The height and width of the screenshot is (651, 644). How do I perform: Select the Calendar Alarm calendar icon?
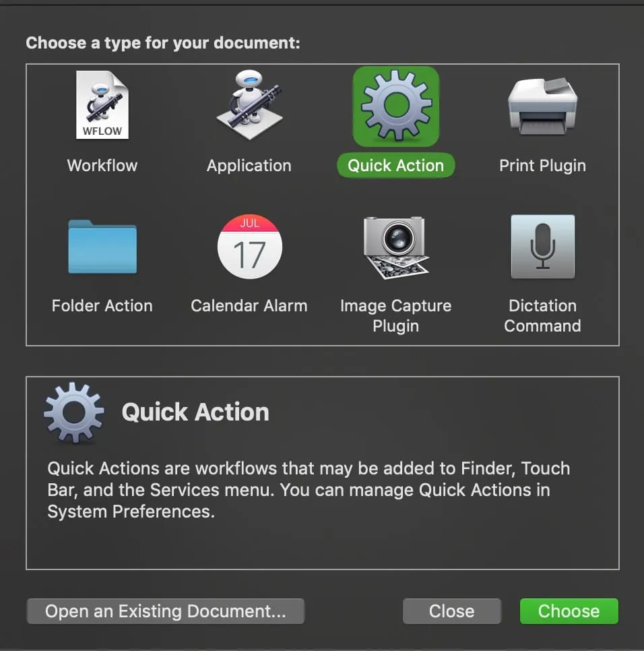(x=249, y=247)
